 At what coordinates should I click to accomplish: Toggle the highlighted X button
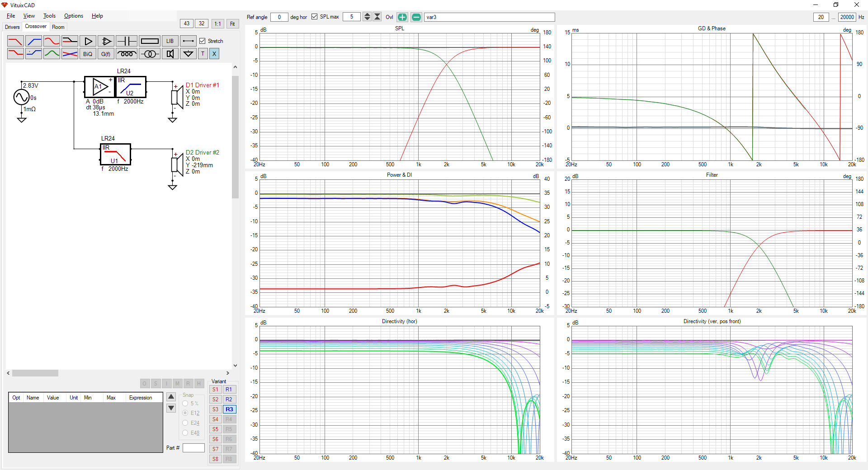coord(214,54)
